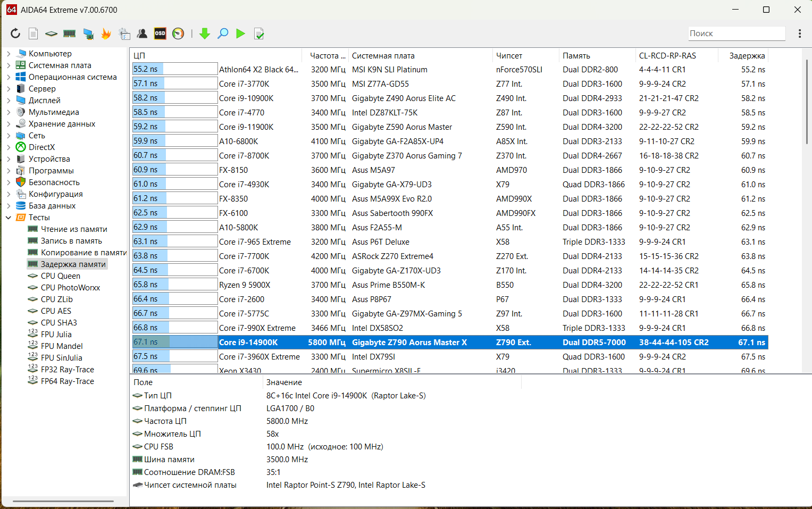The width and height of the screenshot is (812, 509).
Task: Click the Refresh toolbar icon
Action: pyautogui.click(x=15, y=34)
